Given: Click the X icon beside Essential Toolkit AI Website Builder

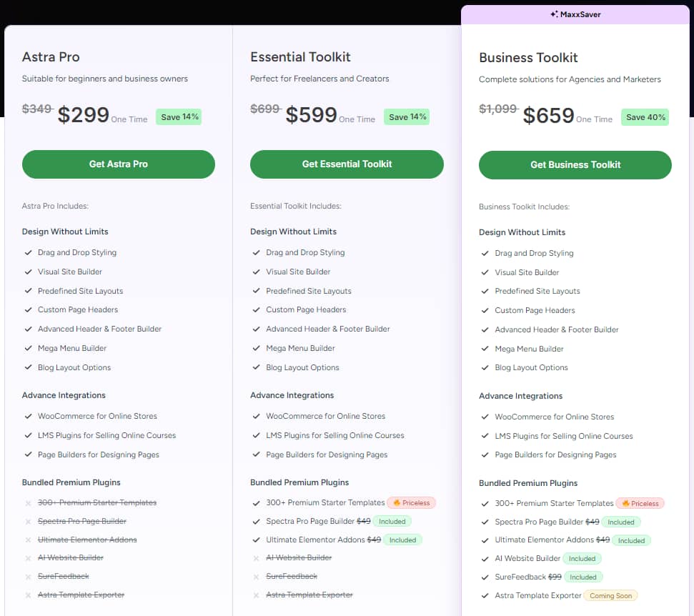Looking at the screenshot, I should [257, 558].
